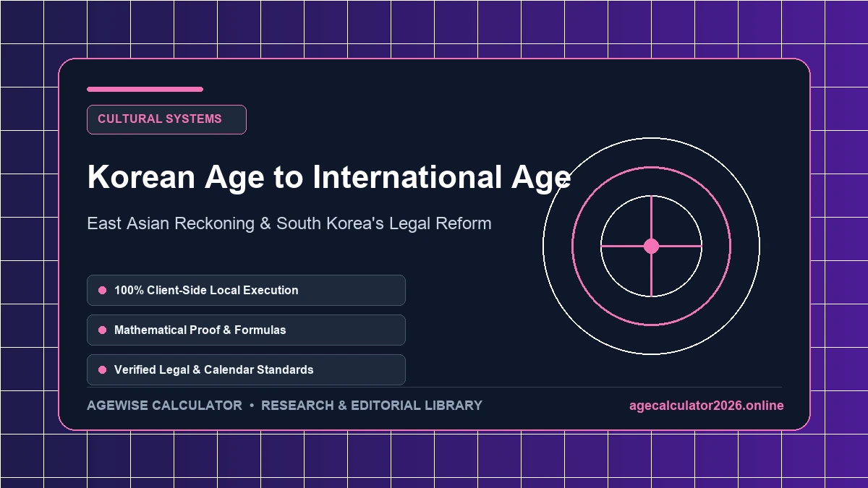868x488 pixels.
Task: Select the Mathematical Proof & Formulas pill
Action: click(246, 330)
